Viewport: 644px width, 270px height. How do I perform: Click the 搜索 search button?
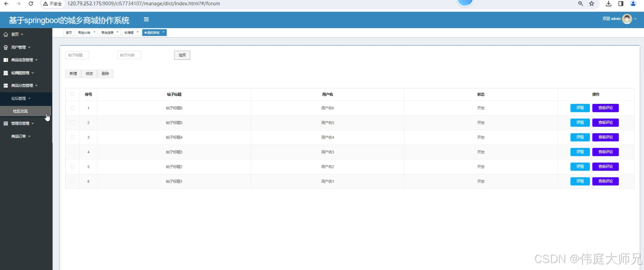point(182,55)
